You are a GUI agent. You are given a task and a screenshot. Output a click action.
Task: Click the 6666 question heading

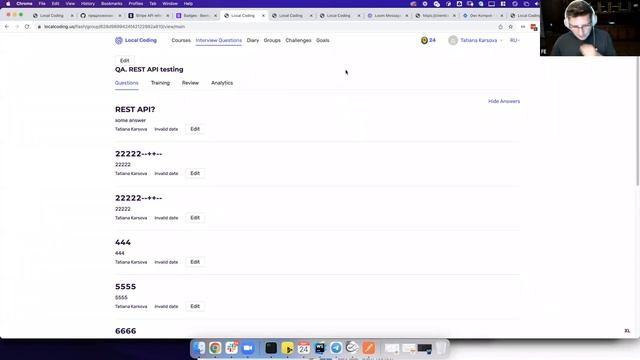(x=125, y=331)
